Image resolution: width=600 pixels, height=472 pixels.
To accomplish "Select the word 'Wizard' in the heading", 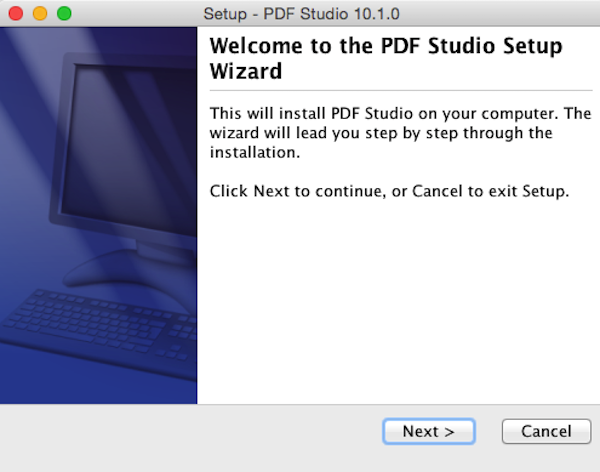I will pos(246,71).
